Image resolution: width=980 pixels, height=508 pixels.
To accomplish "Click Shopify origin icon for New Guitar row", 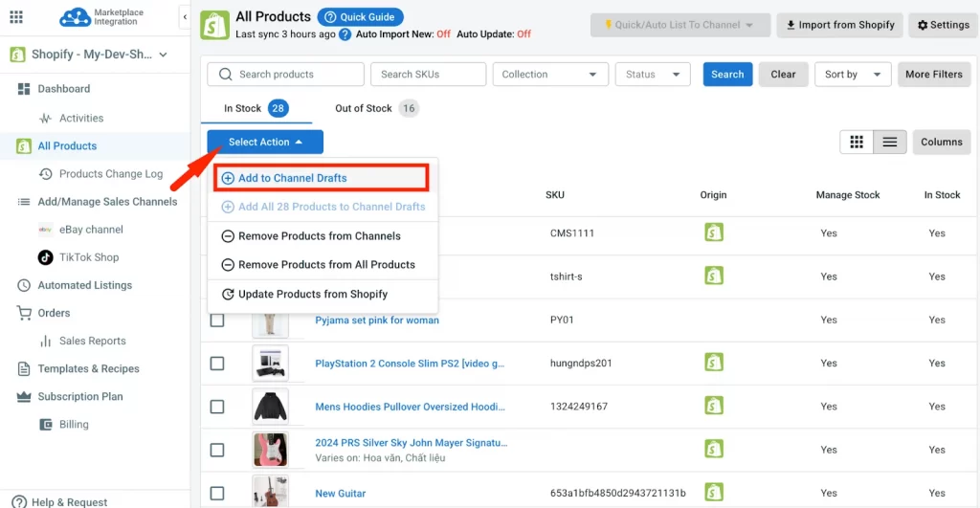I will (x=714, y=493).
